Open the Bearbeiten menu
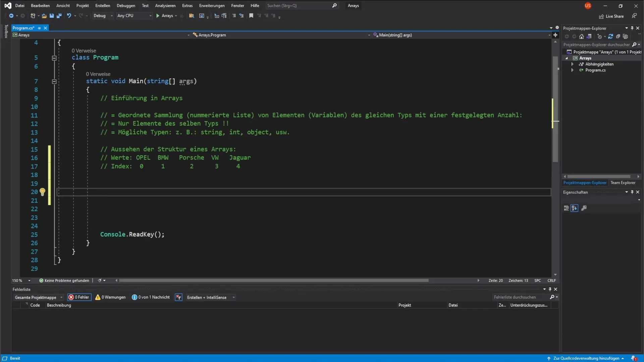The image size is (644, 362). 40,6
